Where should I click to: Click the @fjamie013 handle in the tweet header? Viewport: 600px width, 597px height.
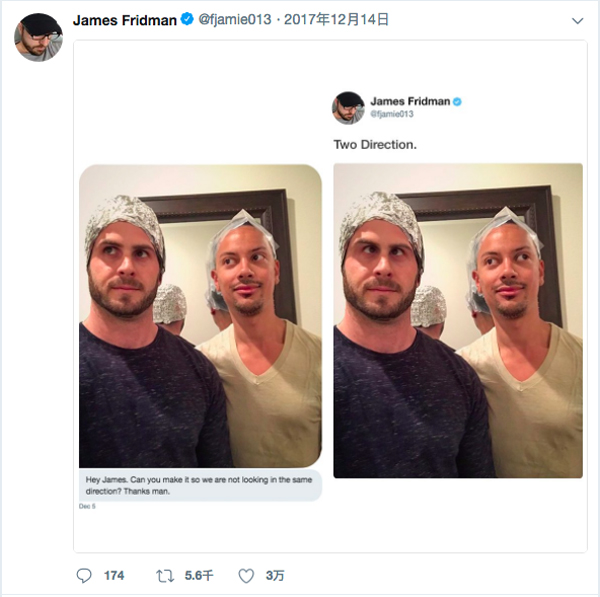tap(235, 20)
